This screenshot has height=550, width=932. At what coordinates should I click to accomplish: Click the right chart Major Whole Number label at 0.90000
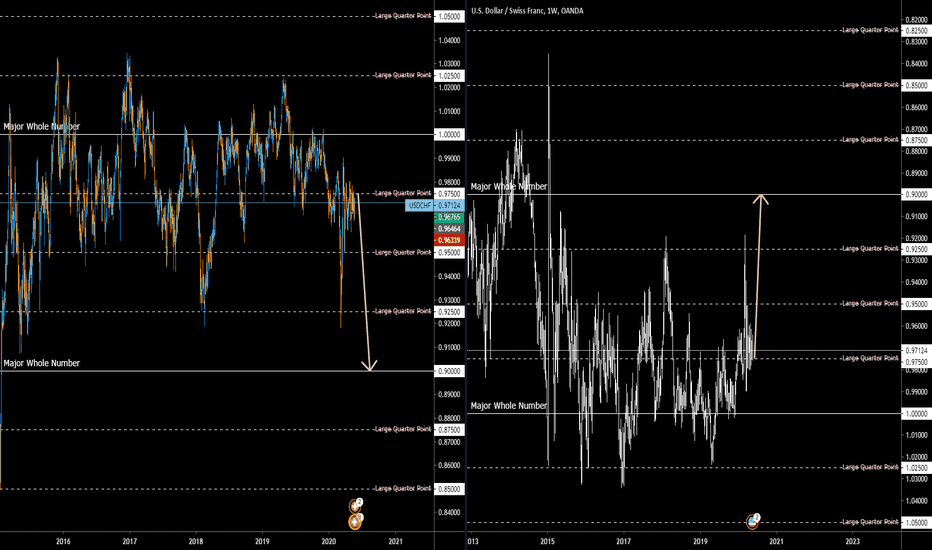(509, 187)
